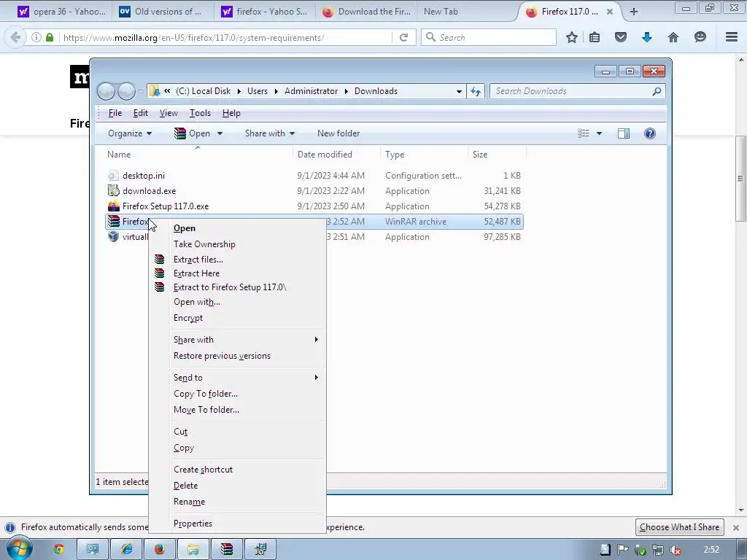The height and width of the screenshot is (560, 747).
Task: Click the site information icon in the address bar
Action: click(x=36, y=37)
